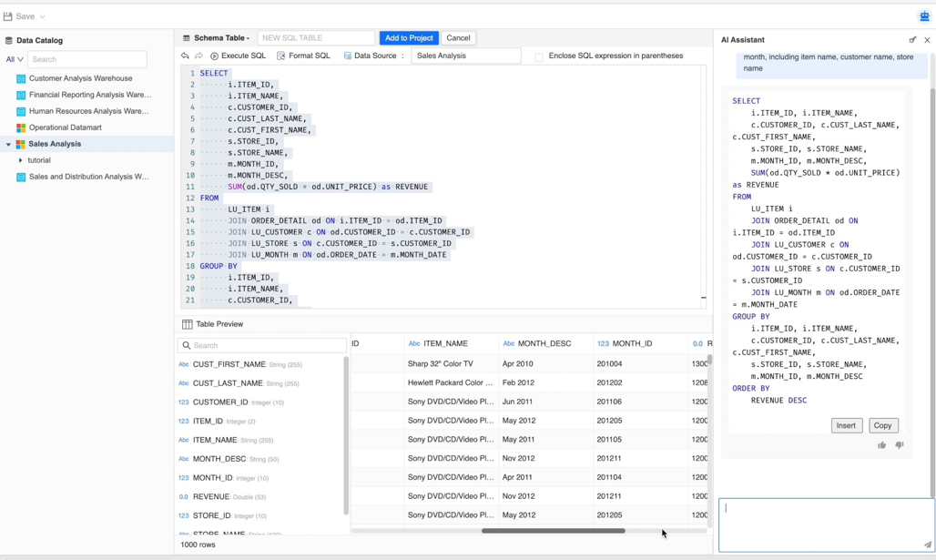Viewport: 936px width, 560px height.
Task: Click Format SQL
Action: [303, 56]
